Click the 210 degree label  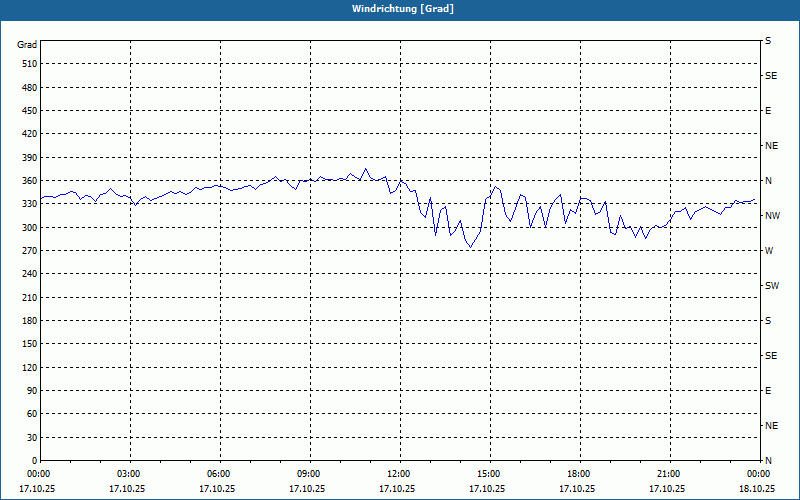point(30,297)
